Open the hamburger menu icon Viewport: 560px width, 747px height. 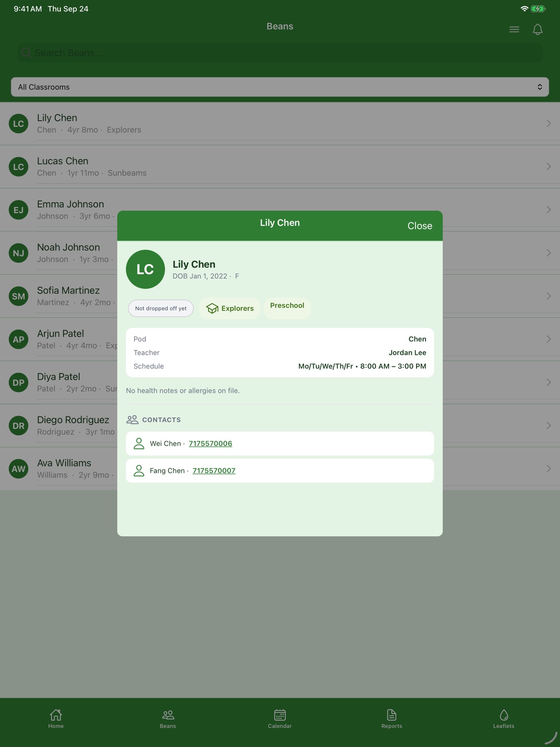coord(514,30)
